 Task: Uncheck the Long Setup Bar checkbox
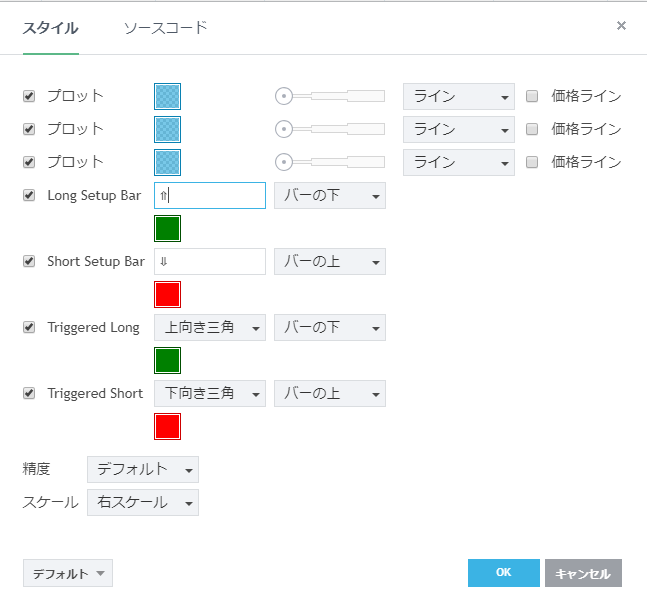click(29, 195)
